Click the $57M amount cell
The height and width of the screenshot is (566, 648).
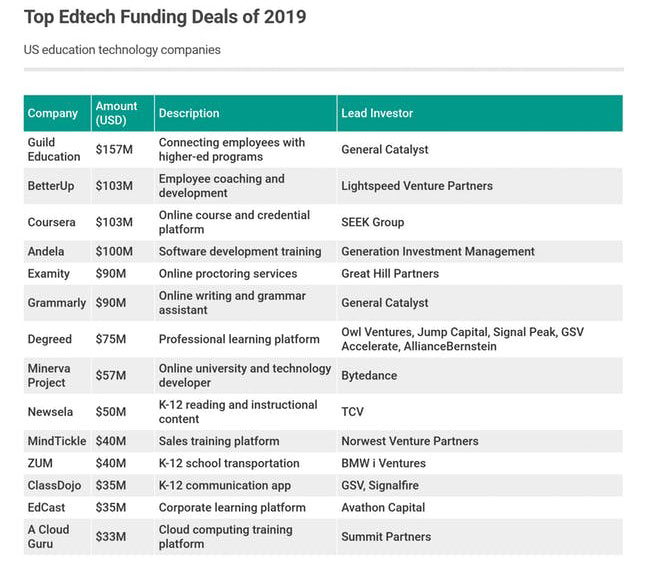pos(123,376)
